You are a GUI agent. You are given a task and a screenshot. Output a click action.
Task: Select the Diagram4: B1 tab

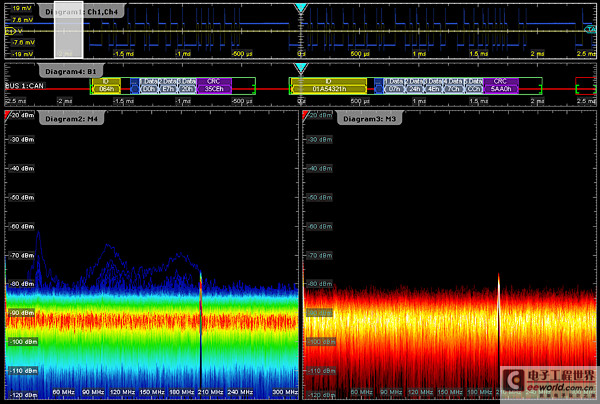tap(71, 72)
